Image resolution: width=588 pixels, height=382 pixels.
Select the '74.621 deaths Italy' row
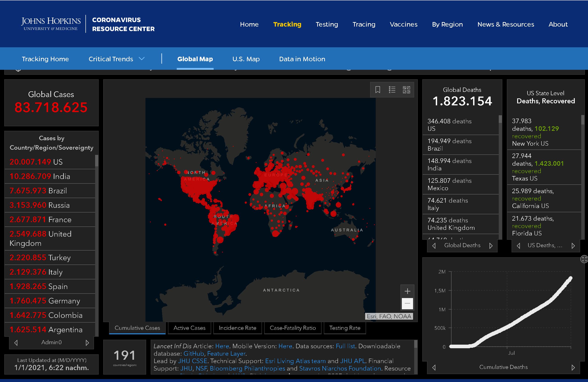click(461, 204)
